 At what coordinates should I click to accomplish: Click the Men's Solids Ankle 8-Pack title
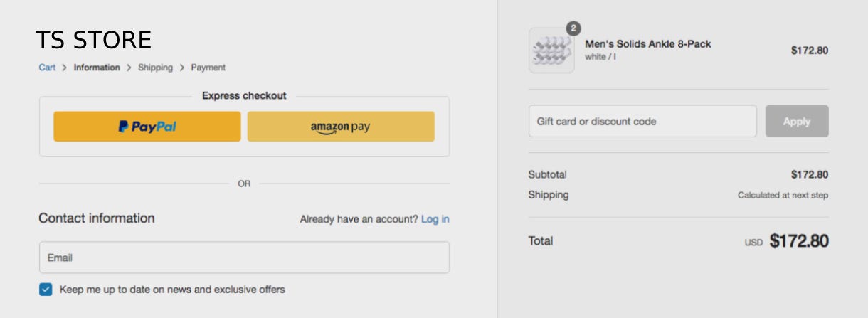click(x=648, y=44)
